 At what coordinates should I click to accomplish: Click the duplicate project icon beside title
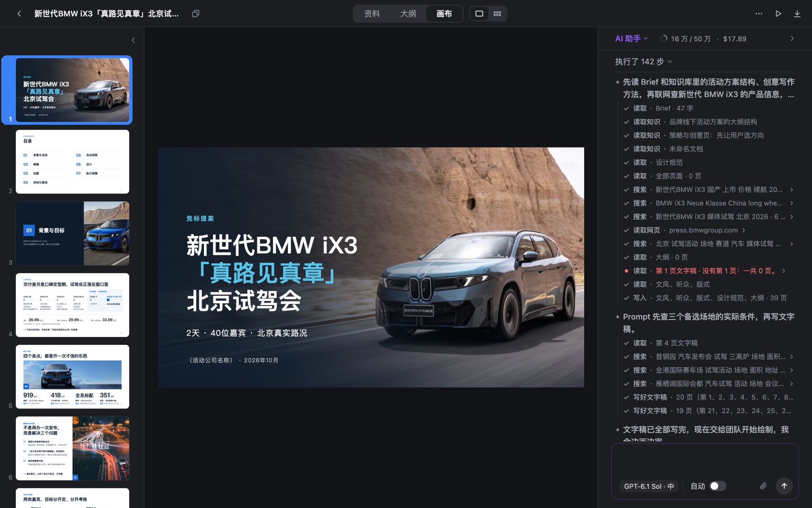tap(196, 13)
